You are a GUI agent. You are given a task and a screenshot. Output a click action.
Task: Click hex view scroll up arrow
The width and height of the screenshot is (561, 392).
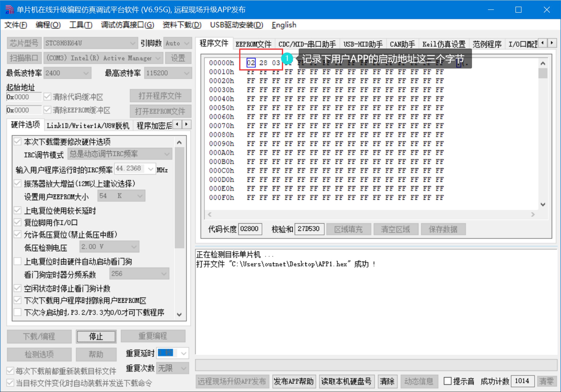point(543,63)
